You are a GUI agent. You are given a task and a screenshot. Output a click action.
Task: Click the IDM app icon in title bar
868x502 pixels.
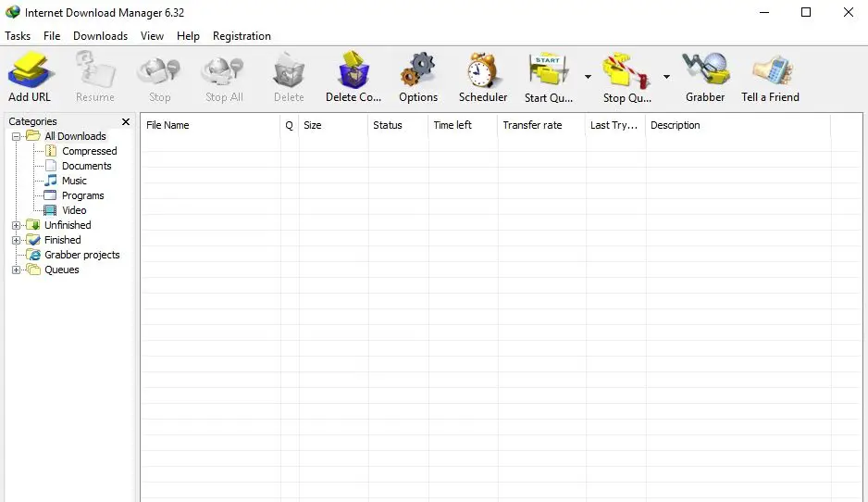(12, 12)
